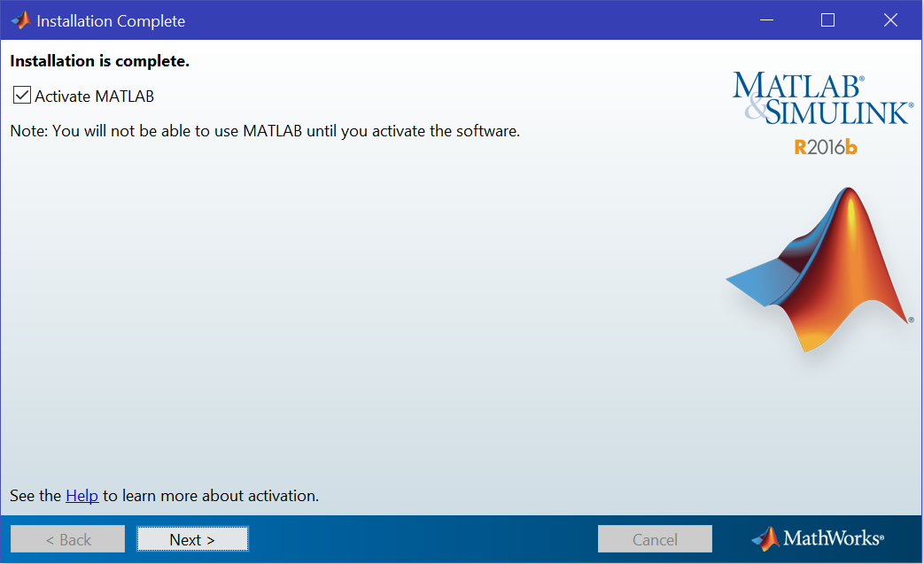Click the 'Activate MATLAB' checkbox label

click(94, 96)
